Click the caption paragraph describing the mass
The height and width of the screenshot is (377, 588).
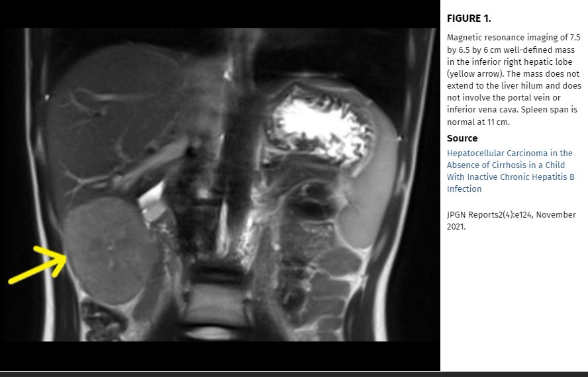coord(514,79)
